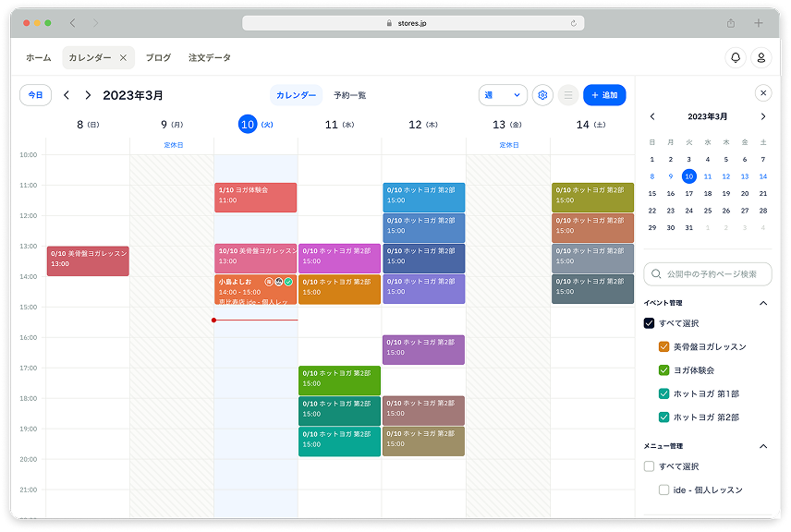Viewport: 791px width, 532px height.
Task: Show next month in mini calendar
Action: click(x=763, y=116)
